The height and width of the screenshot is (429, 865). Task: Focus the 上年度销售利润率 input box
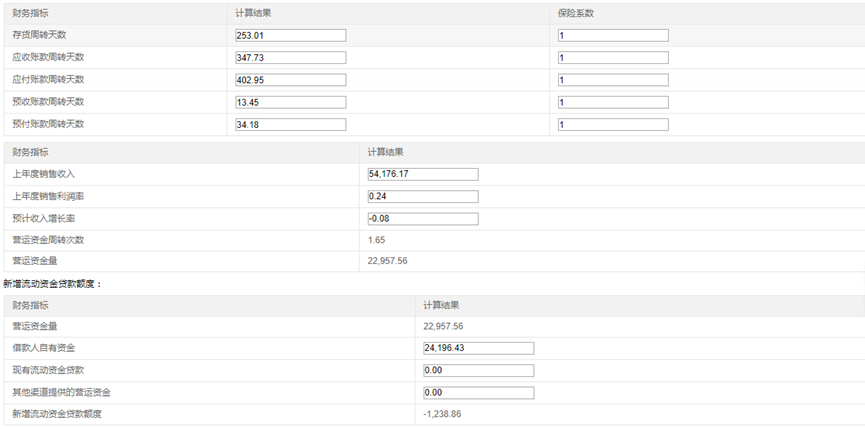pos(423,196)
